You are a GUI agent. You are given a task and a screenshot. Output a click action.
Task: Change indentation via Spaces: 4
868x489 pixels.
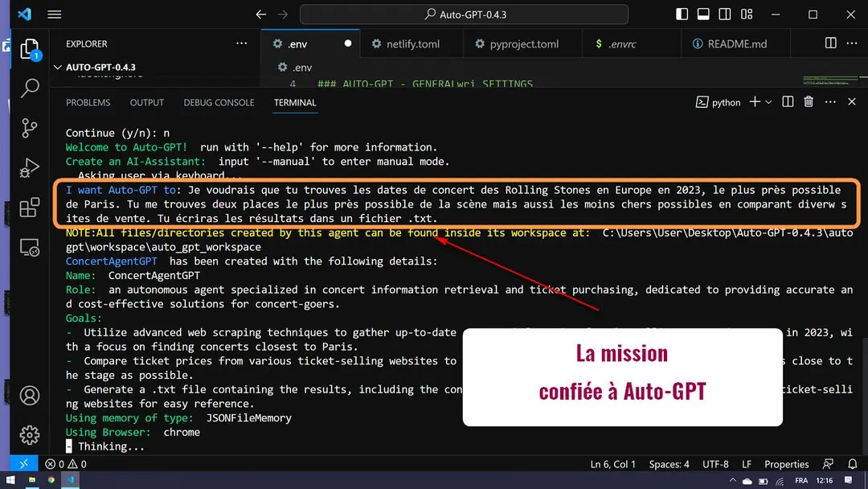(x=669, y=464)
